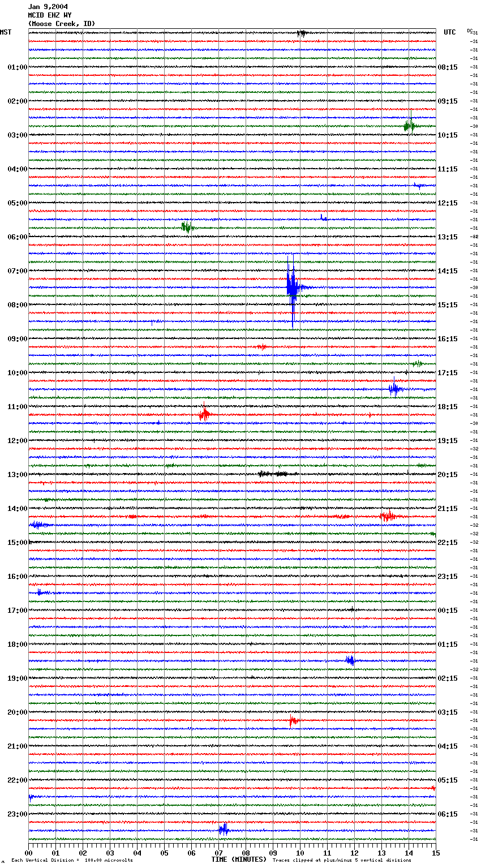
Task: Click the green seismic burst before 06:00 MST
Action: 187,227
